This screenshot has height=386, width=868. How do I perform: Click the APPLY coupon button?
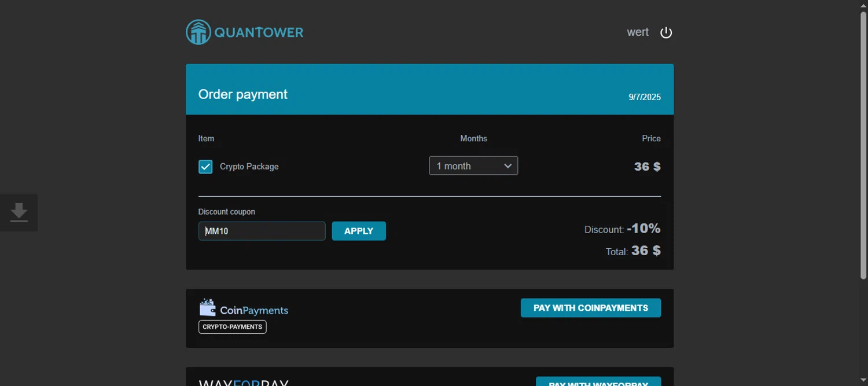point(359,231)
